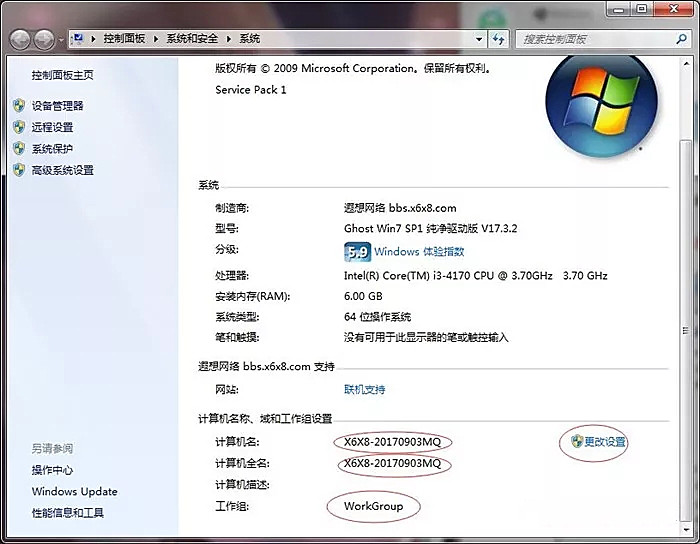Select 控制面板 breadcrumb in address bar
This screenshot has width=700, height=544.
pos(124,39)
